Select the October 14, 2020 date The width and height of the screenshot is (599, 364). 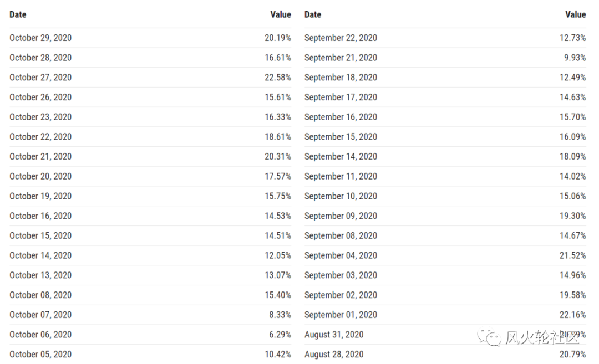(x=40, y=255)
